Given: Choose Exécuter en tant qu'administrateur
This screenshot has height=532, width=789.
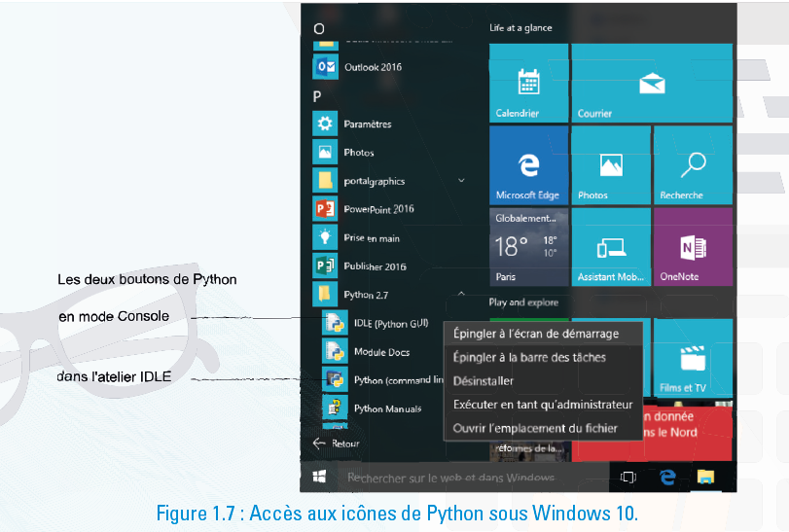Looking at the screenshot, I should pyautogui.click(x=543, y=405).
